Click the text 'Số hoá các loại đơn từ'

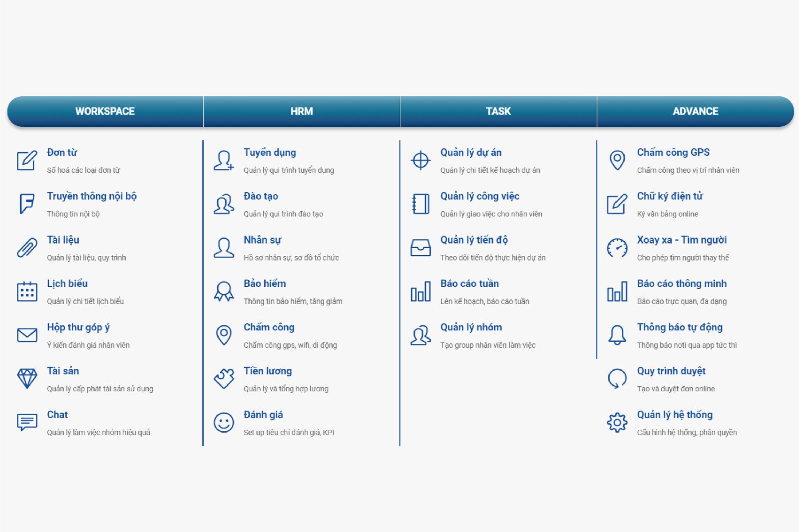coord(83,170)
